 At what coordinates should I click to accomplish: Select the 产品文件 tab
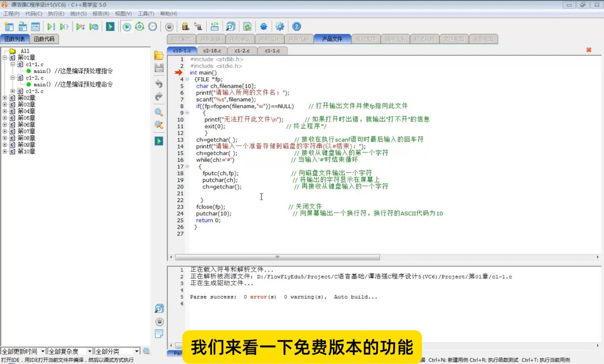332,39
